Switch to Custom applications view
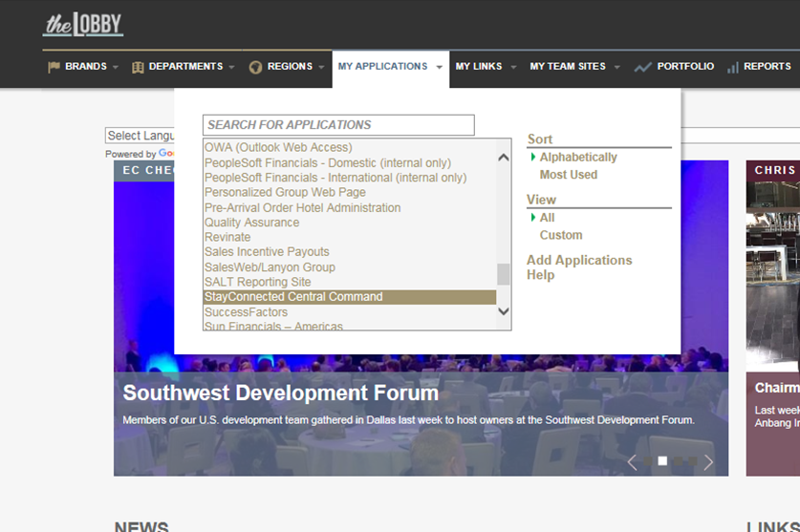 click(x=561, y=235)
